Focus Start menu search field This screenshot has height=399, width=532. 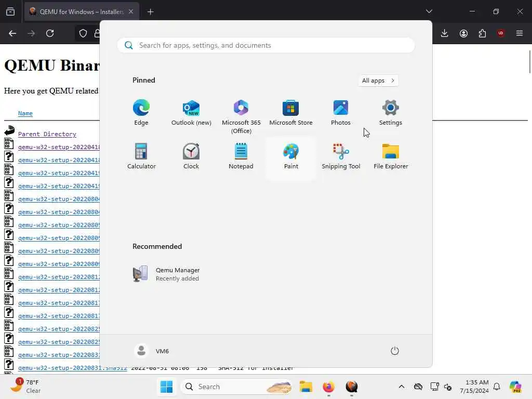pos(266,46)
